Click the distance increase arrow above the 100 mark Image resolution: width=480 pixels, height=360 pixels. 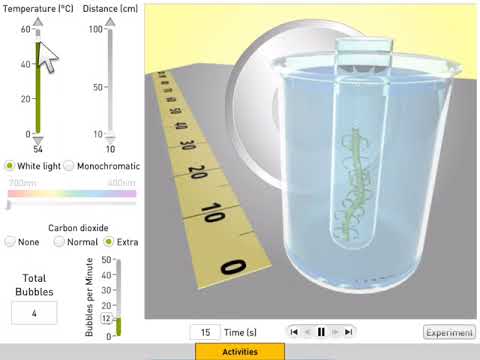pos(110,22)
